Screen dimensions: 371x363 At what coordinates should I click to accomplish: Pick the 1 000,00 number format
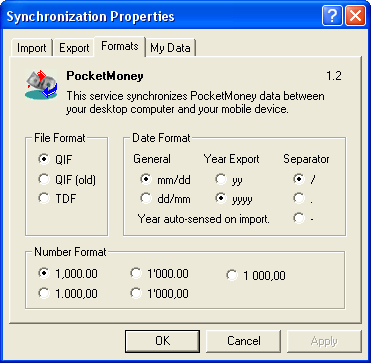click(256, 275)
